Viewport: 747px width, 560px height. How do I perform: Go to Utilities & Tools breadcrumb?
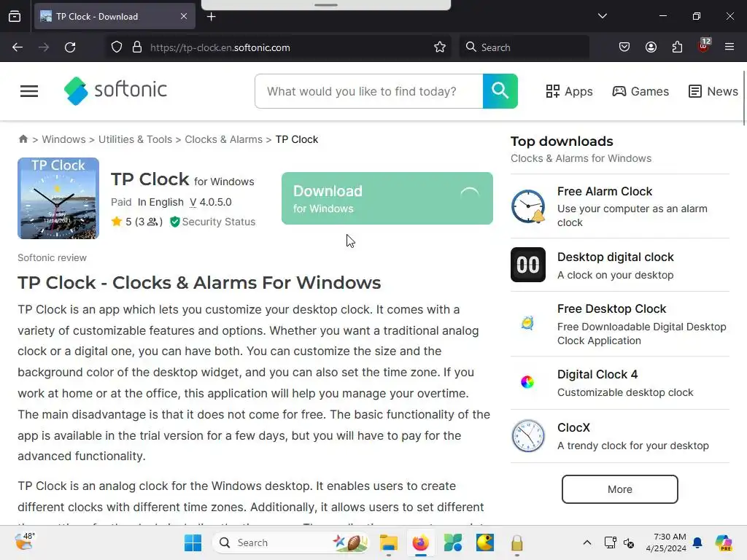135,139
